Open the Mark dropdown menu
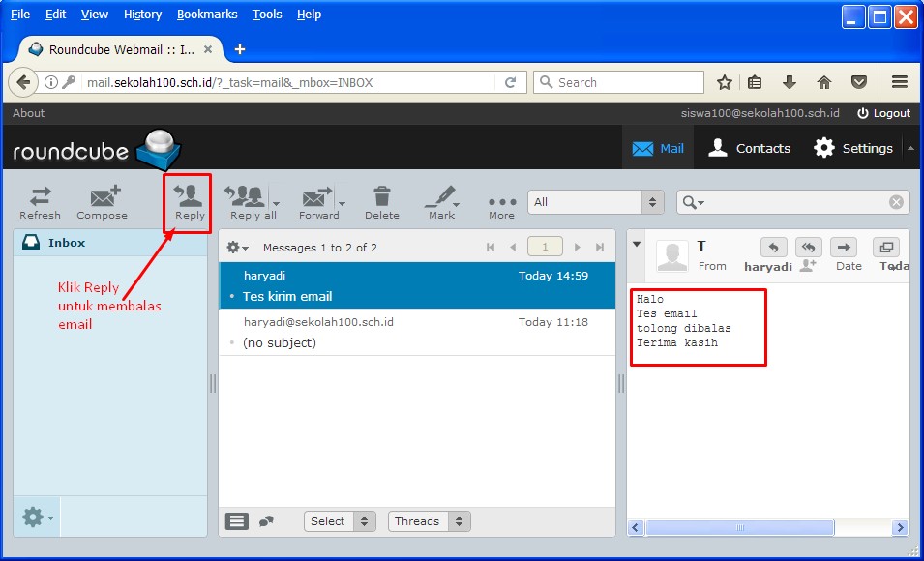This screenshot has width=924, height=561. click(441, 199)
